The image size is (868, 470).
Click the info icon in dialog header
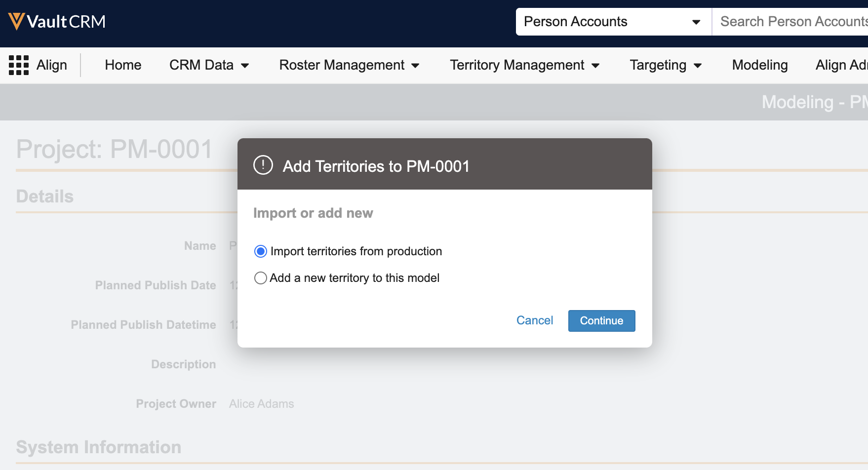pyautogui.click(x=263, y=165)
